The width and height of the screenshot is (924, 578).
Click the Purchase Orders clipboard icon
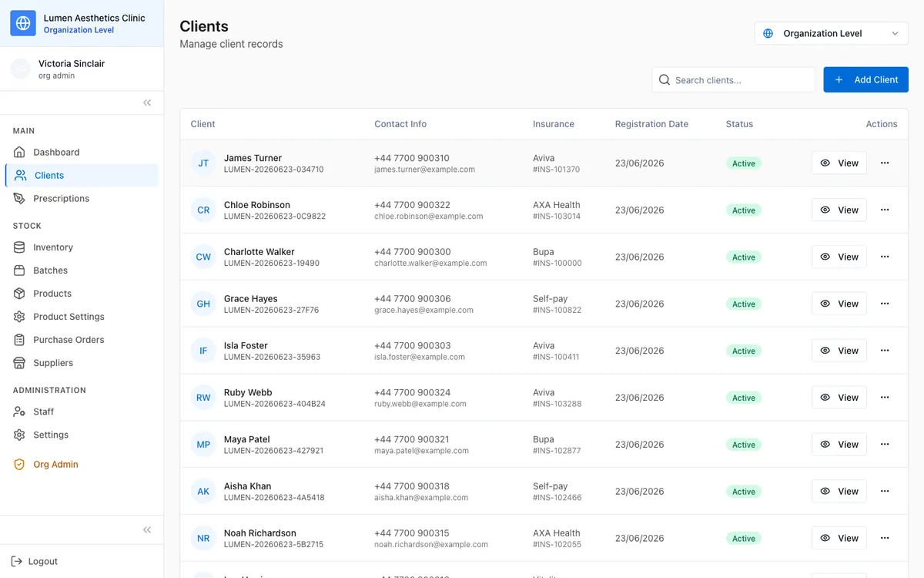click(x=19, y=339)
